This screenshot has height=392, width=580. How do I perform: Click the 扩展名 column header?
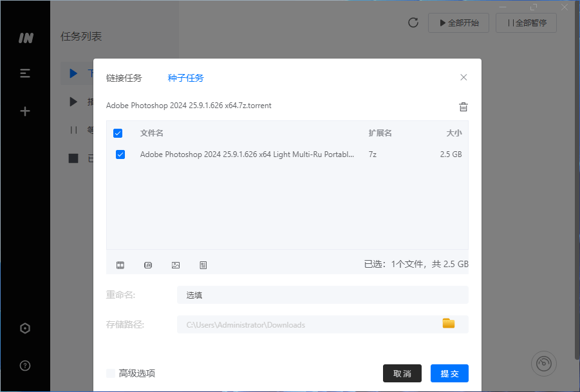tap(380, 133)
